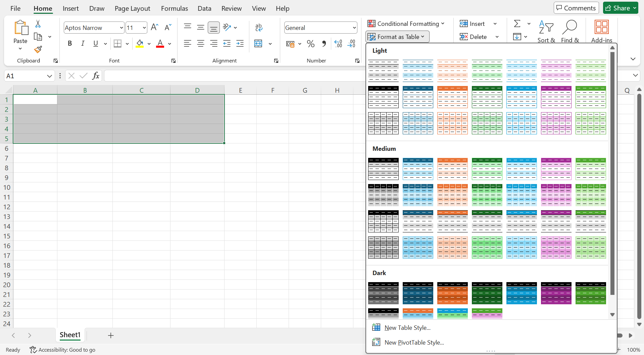
Task: Toggle Italic formatting
Action: tap(83, 44)
